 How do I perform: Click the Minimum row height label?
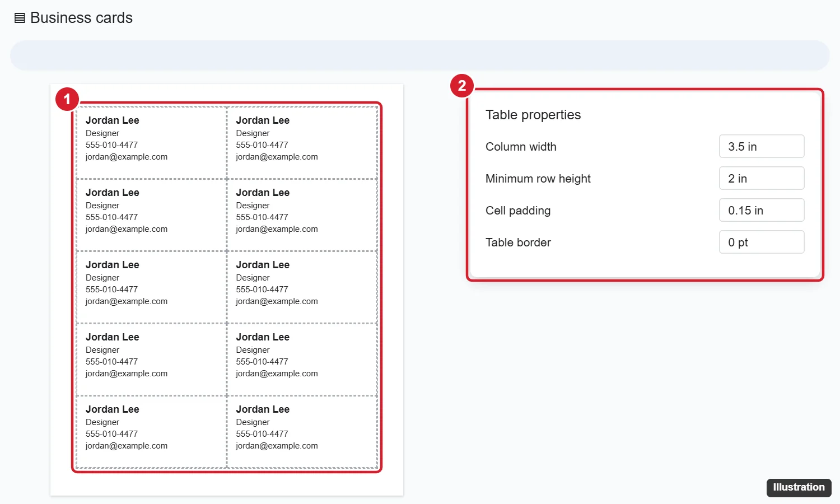coord(538,179)
